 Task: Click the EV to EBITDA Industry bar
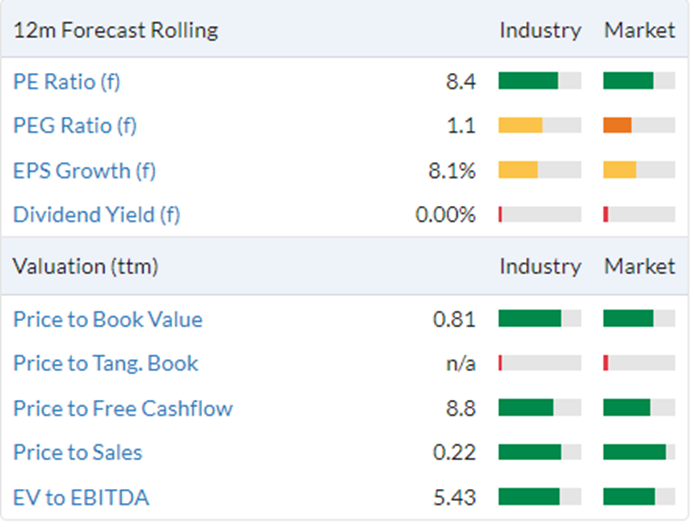coord(540,496)
